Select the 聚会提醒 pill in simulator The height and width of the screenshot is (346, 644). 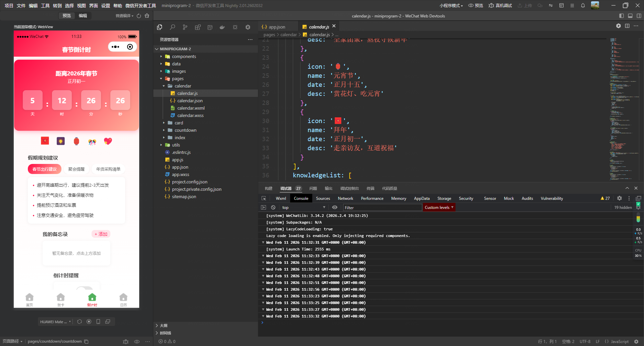(x=76, y=169)
